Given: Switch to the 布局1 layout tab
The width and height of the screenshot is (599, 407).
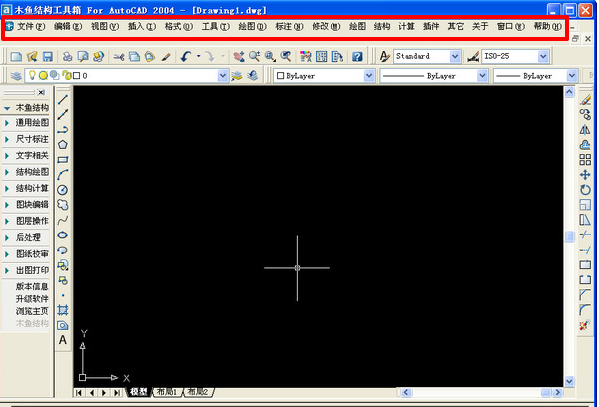Looking at the screenshot, I should tap(167, 392).
